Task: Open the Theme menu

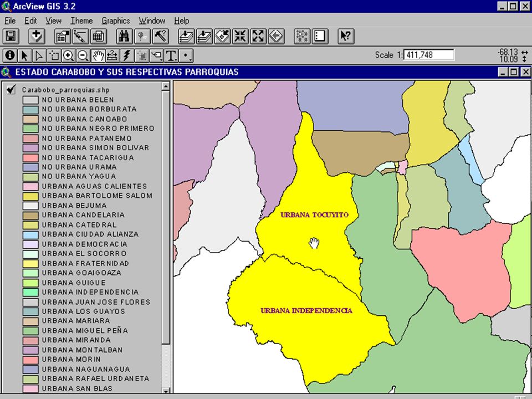Action: [x=81, y=21]
